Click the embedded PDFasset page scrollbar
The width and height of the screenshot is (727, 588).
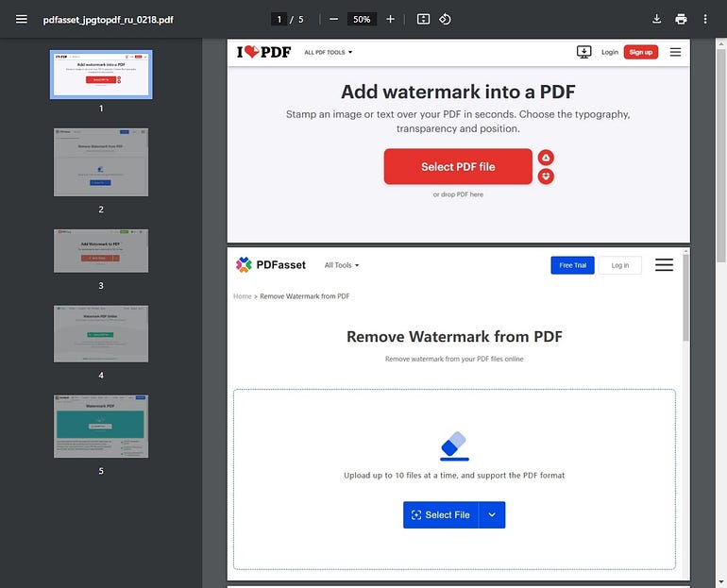tap(685, 299)
